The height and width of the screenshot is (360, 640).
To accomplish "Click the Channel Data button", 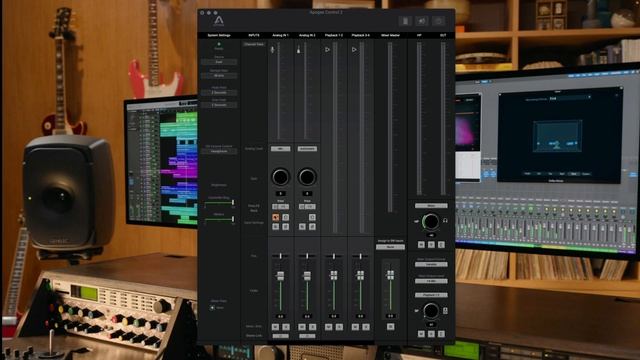I will click(x=254, y=44).
